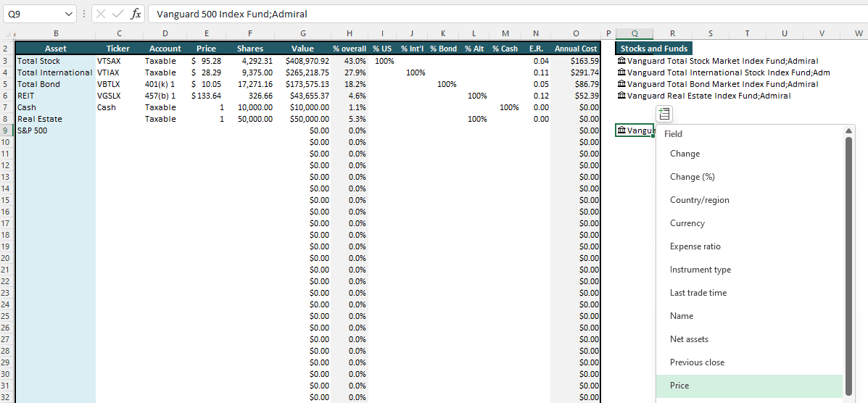Click the stock icon in cell Q9
Screen dimensions: 868x403
click(621, 130)
